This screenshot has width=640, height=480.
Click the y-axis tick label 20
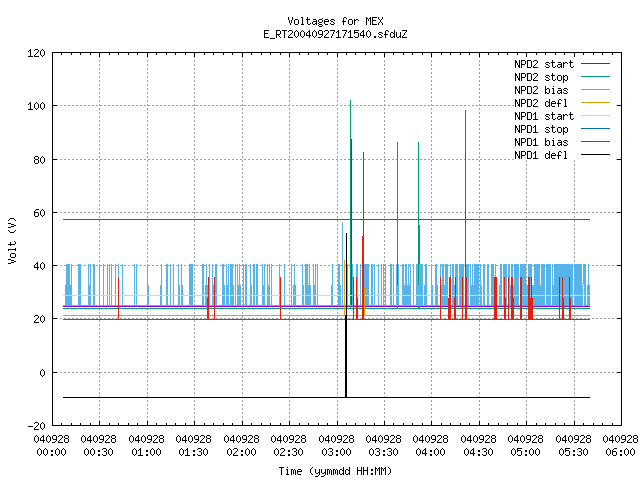pyautogui.click(x=40, y=320)
